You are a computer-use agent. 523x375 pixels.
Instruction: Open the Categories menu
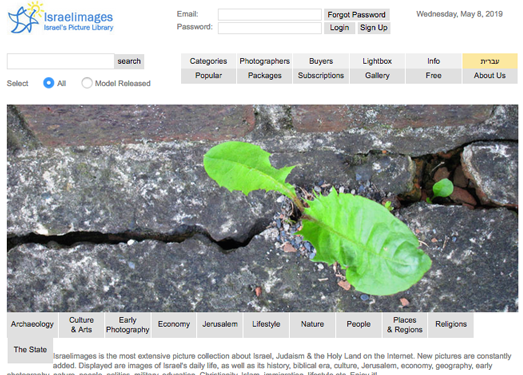[x=208, y=61]
